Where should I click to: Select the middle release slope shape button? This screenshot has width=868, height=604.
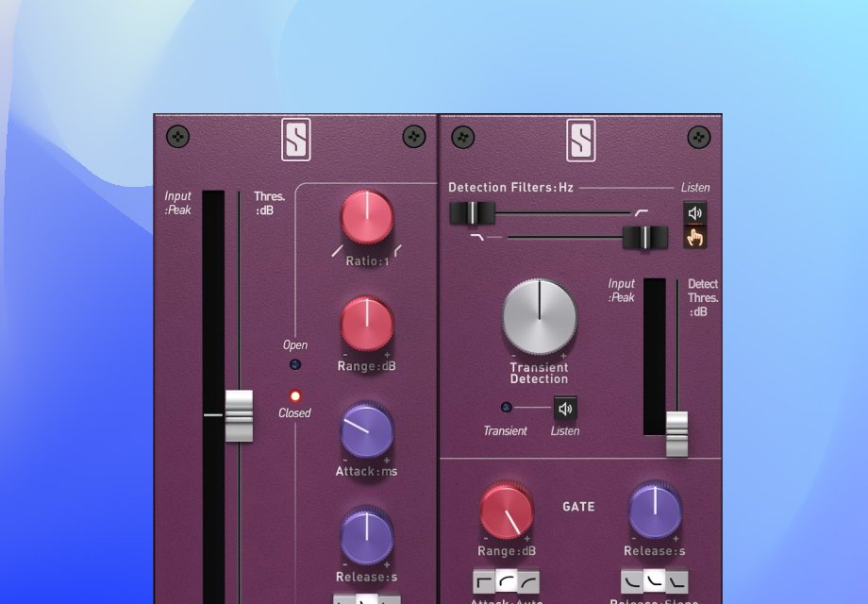coord(655,581)
